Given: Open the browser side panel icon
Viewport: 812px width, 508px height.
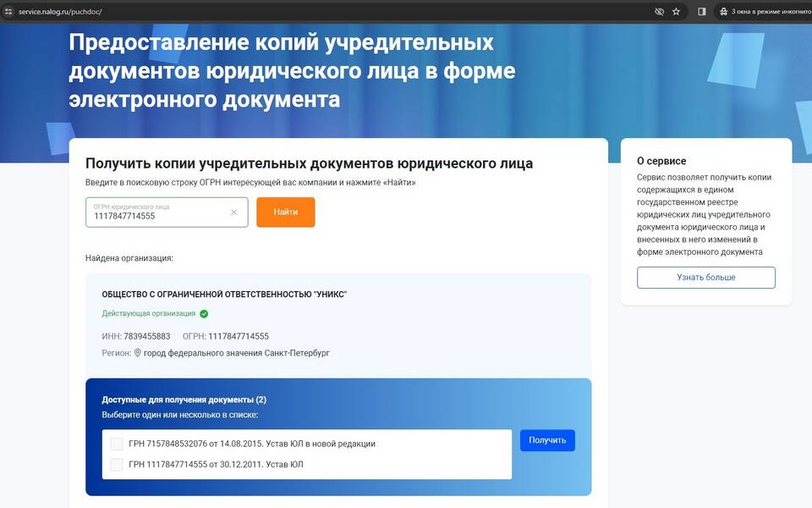Looking at the screenshot, I should point(702,12).
